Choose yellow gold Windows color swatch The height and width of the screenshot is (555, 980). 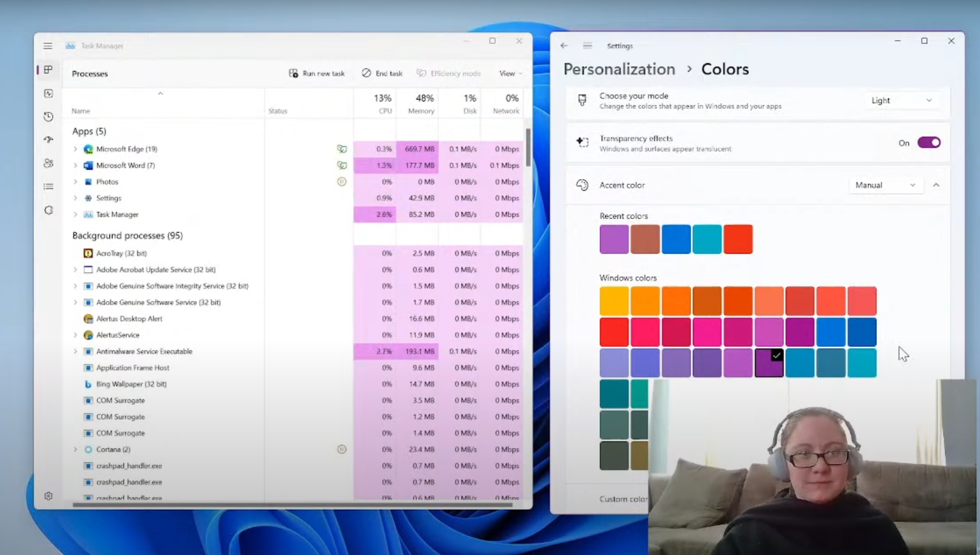(x=614, y=301)
